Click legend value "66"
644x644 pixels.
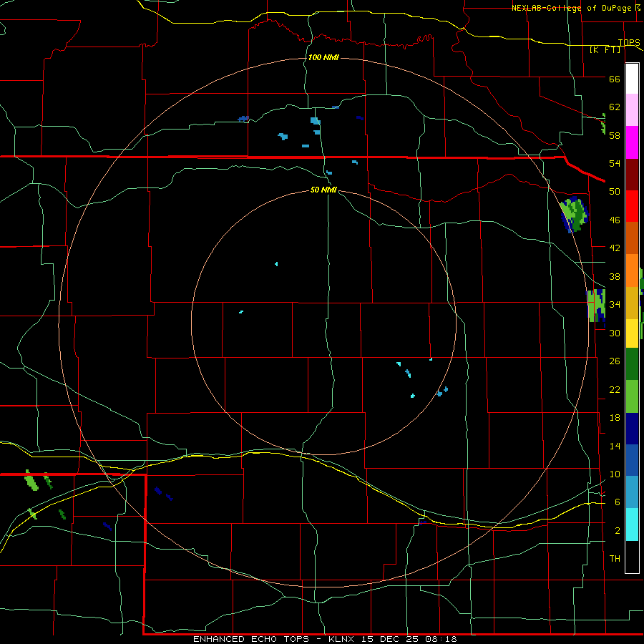(615, 79)
